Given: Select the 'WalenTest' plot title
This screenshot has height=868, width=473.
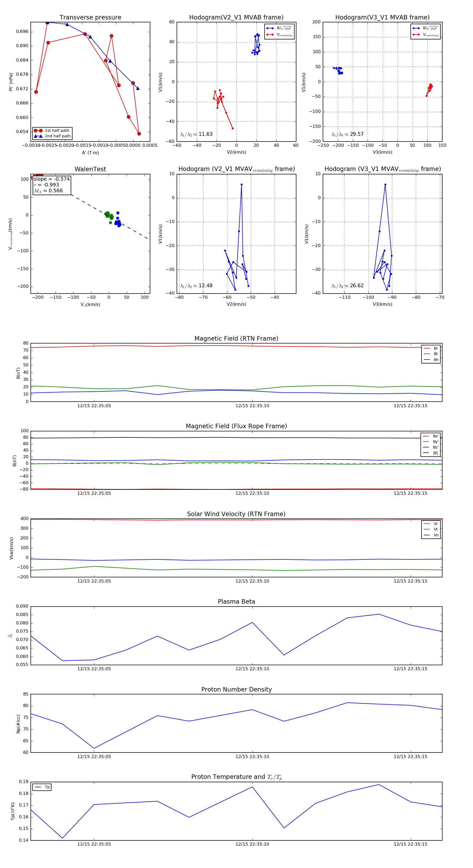Looking at the screenshot, I should point(90,169).
